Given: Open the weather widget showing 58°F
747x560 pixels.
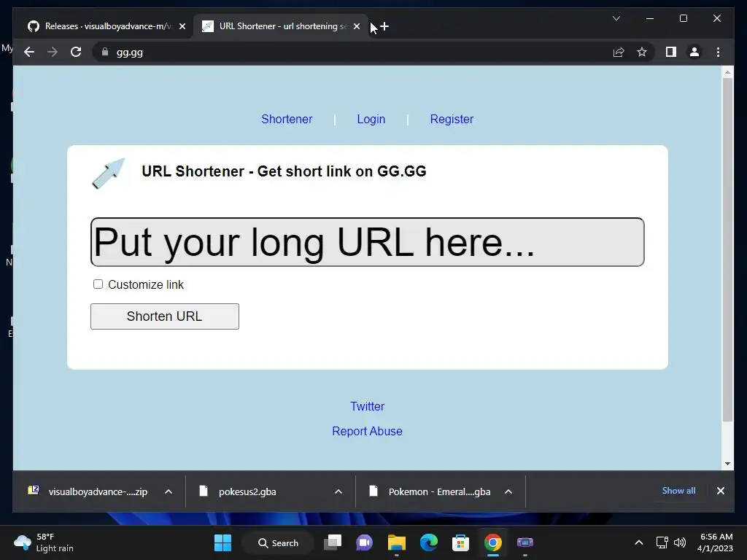Looking at the screenshot, I should [44, 542].
